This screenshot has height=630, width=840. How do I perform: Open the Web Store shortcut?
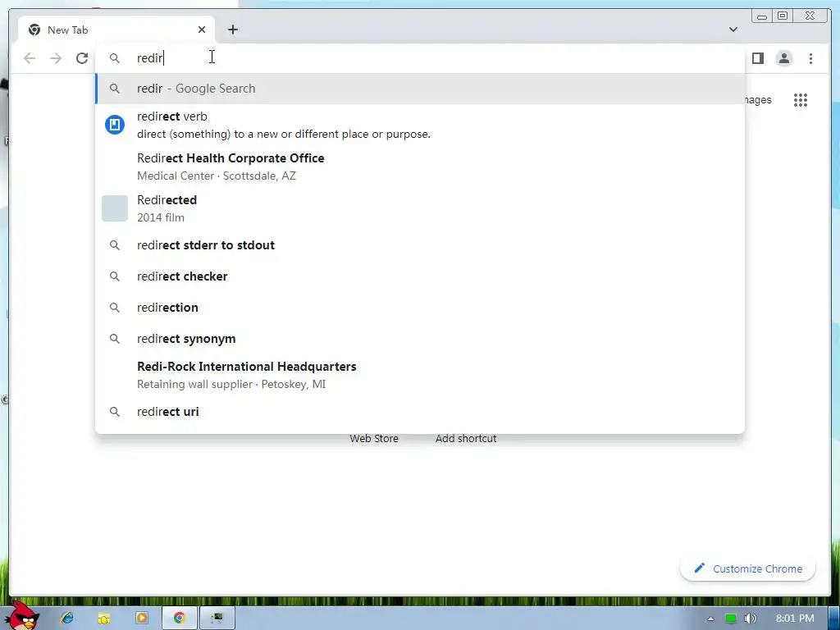coord(374,438)
